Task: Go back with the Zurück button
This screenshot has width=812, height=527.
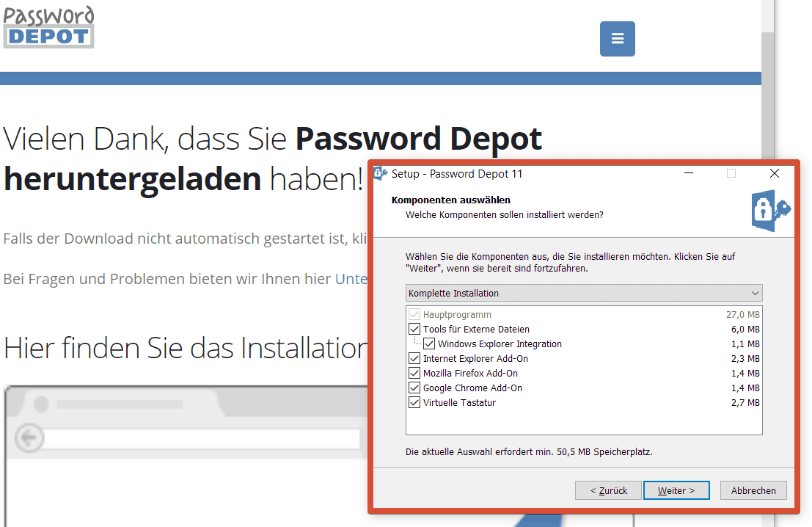Action: (x=609, y=490)
